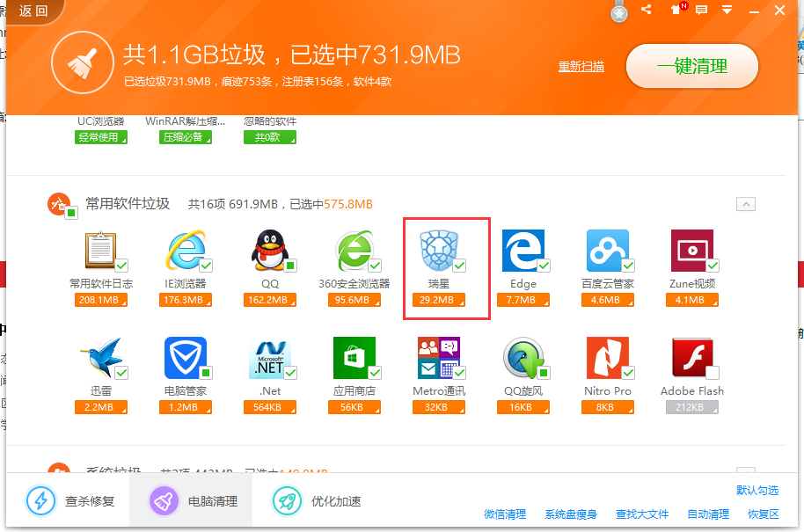The image size is (804, 532).
Task: Expand the 176.3MB size details of IE浏览器
Action: pyautogui.click(x=185, y=300)
